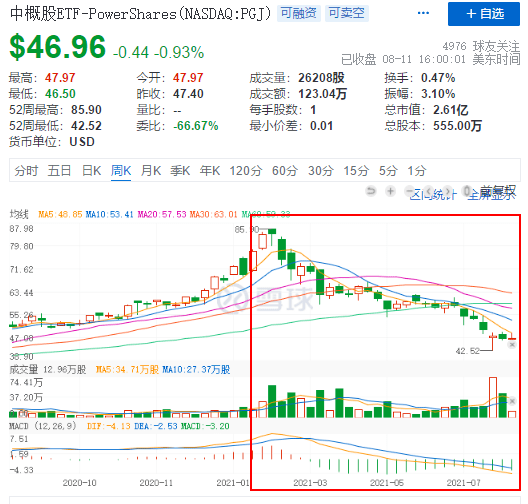Switch to 季K chart tab
Image resolution: width=528 pixels, height=504 pixels.
click(180, 171)
